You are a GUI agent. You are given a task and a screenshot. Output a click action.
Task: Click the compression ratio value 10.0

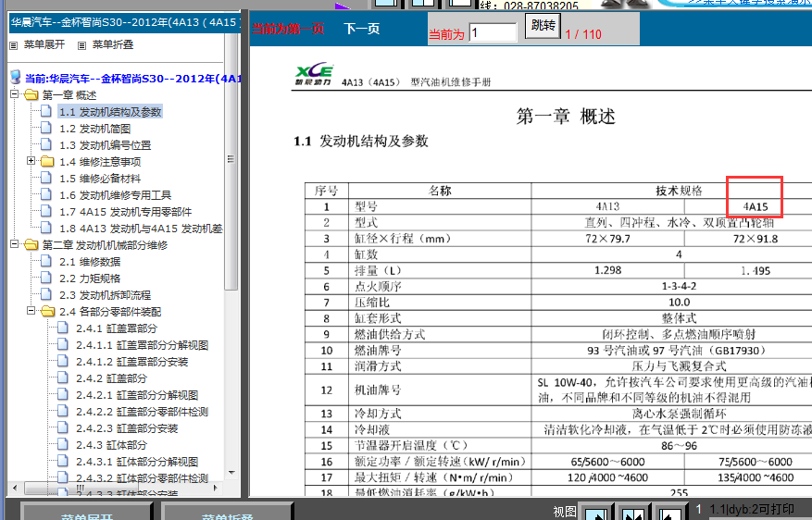coord(679,303)
